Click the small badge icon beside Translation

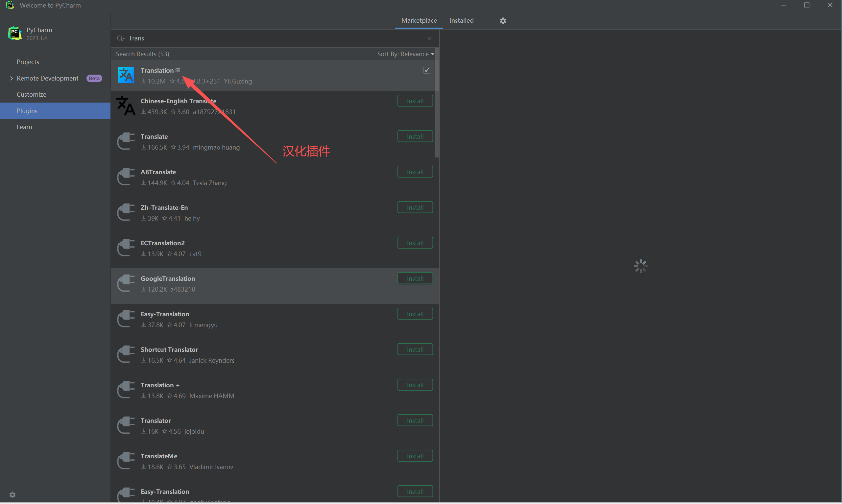pyautogui.click(x=178, y=70)
